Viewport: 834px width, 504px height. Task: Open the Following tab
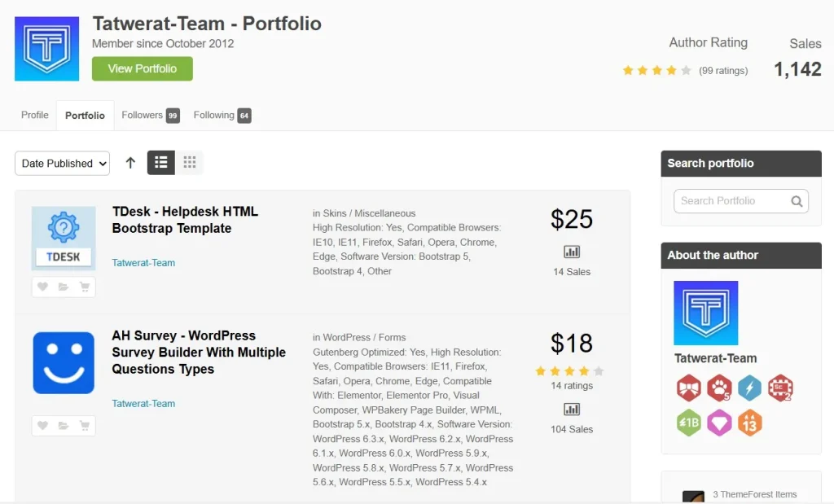[222, 116]
